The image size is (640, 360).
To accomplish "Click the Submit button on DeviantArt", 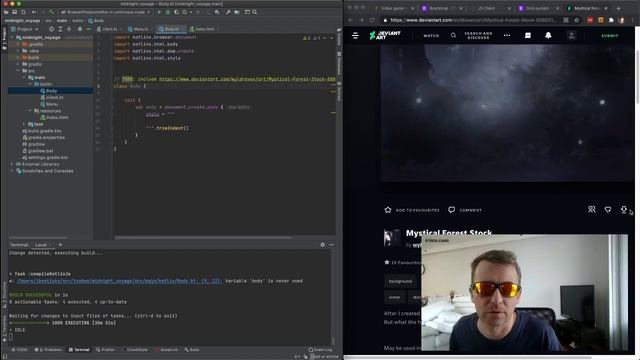I will (610, 36).
